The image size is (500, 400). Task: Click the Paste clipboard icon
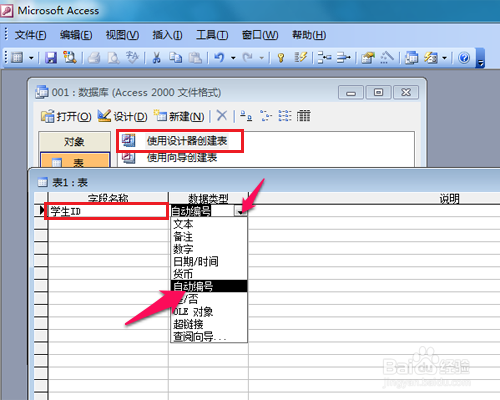tap(195, 58)
